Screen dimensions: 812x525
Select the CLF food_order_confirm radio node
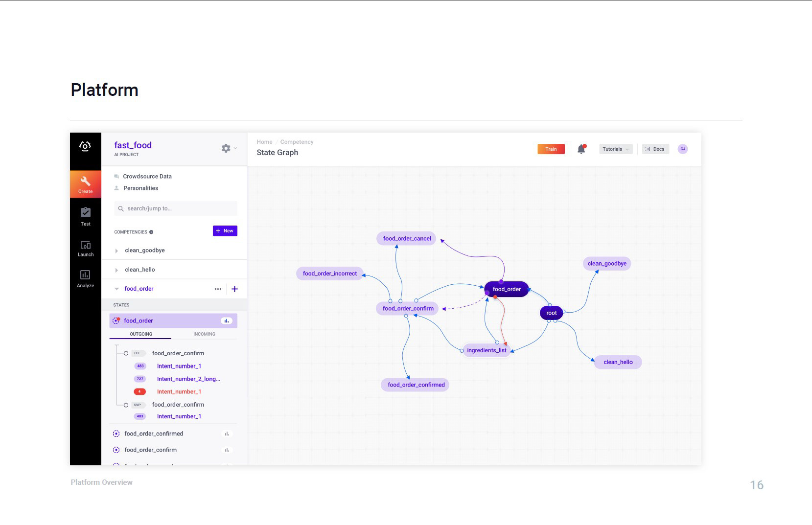point(126,353)
